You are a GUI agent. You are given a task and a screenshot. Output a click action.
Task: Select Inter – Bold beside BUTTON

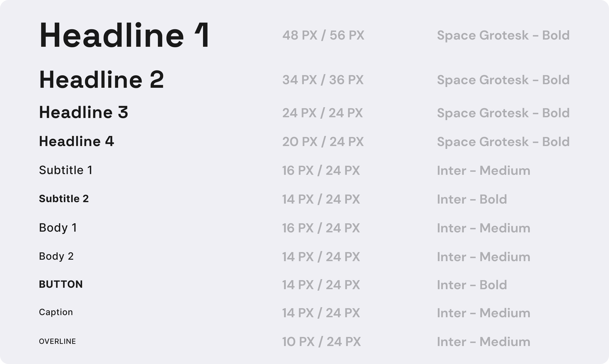(472, 285)
